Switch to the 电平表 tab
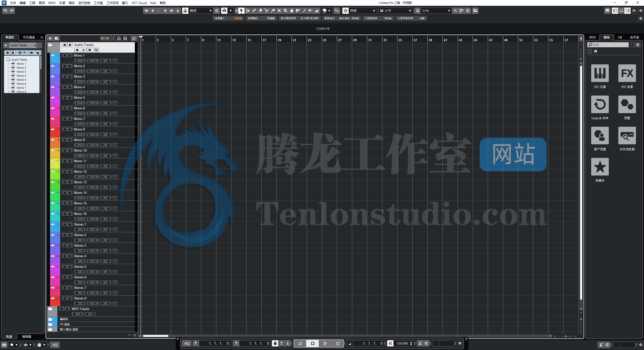This screenshot has height=350, width=644. (634, 37)
